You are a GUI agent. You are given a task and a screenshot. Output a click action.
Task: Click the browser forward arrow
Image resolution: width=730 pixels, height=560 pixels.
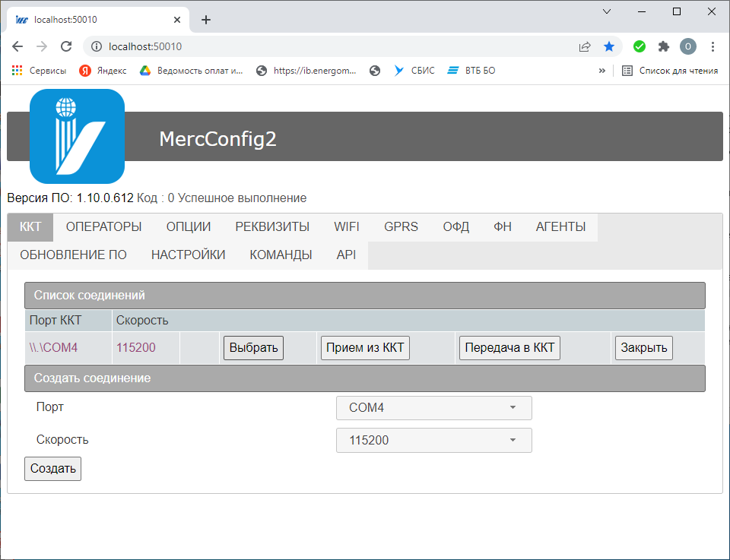pyautogui.click(x=42, y=46)
